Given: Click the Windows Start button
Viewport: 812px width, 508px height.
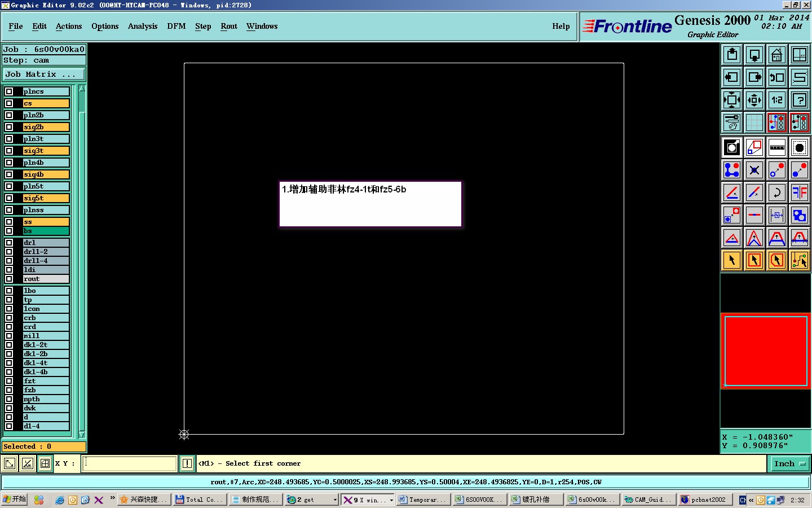Looking at the screenshot, I should pos(15,500).
